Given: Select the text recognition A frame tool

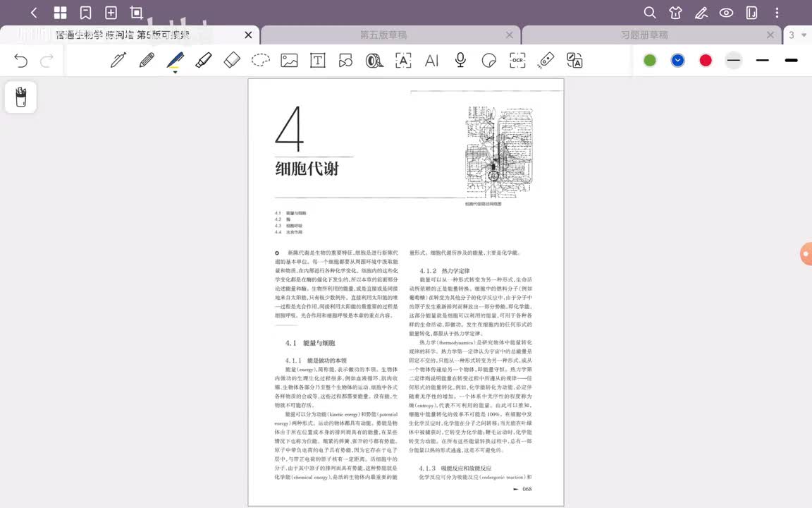Looking at the screenshot, I should [403, 60].
